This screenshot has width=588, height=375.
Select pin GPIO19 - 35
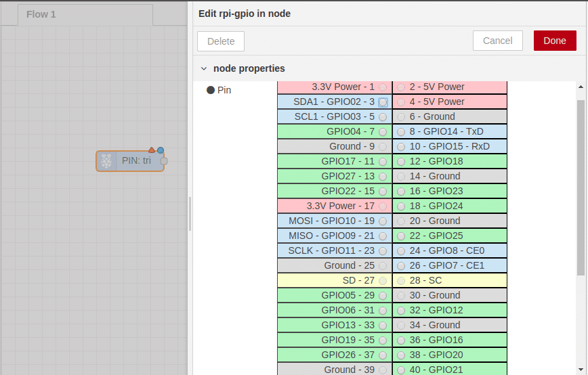click(x=383, y=340)
